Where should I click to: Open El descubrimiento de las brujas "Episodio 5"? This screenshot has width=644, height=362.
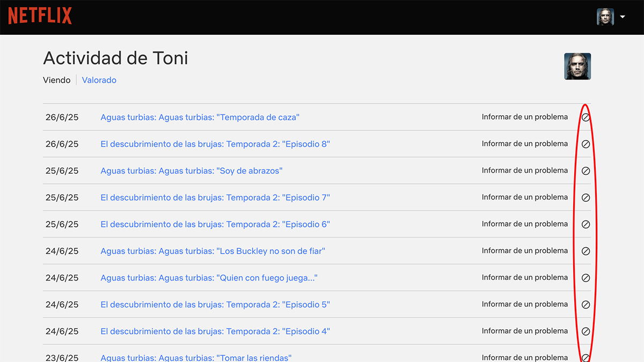tap(215, 305)
